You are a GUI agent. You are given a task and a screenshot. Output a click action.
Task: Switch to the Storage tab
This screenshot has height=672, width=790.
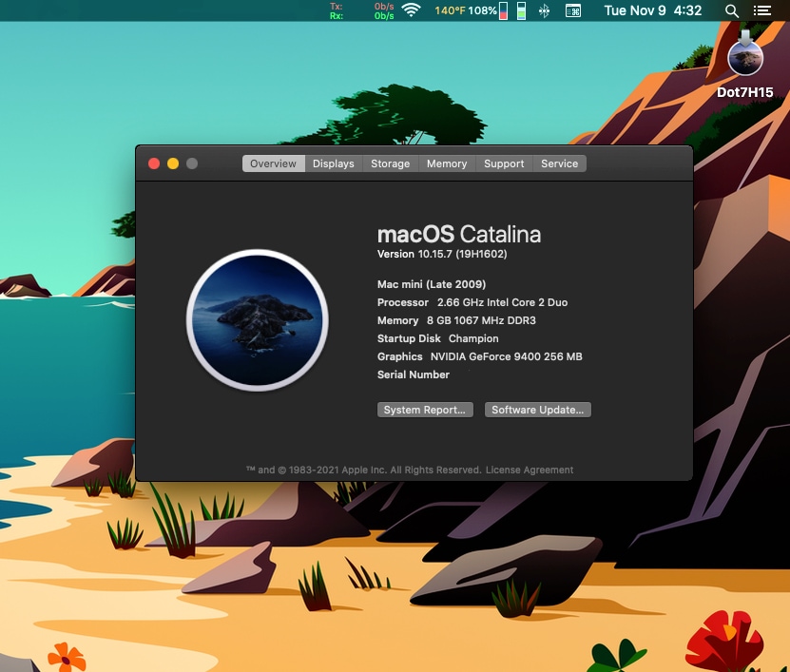(390, 163)
